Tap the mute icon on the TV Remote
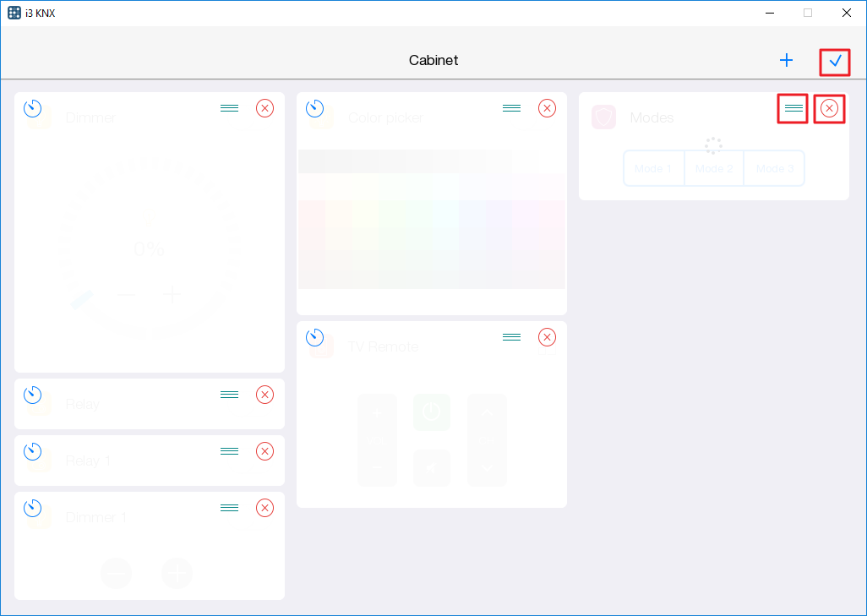Screen dimensions: 867x616 (432, 468)
